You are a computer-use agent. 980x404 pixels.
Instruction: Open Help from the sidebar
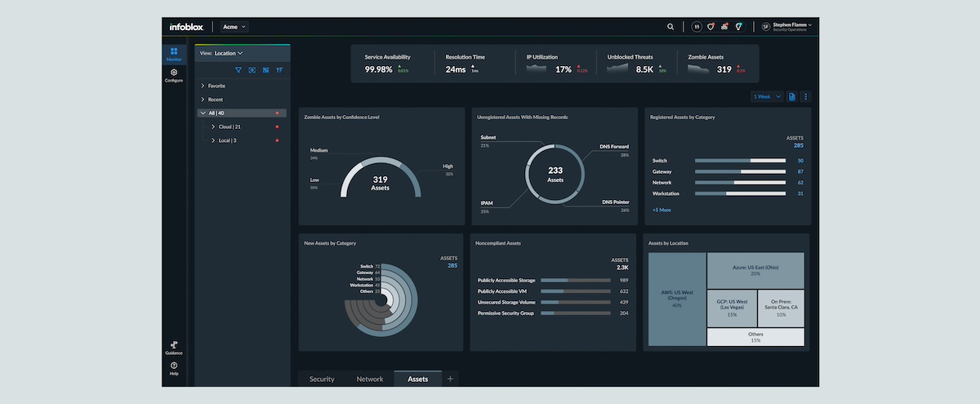[x=174, y=368]
